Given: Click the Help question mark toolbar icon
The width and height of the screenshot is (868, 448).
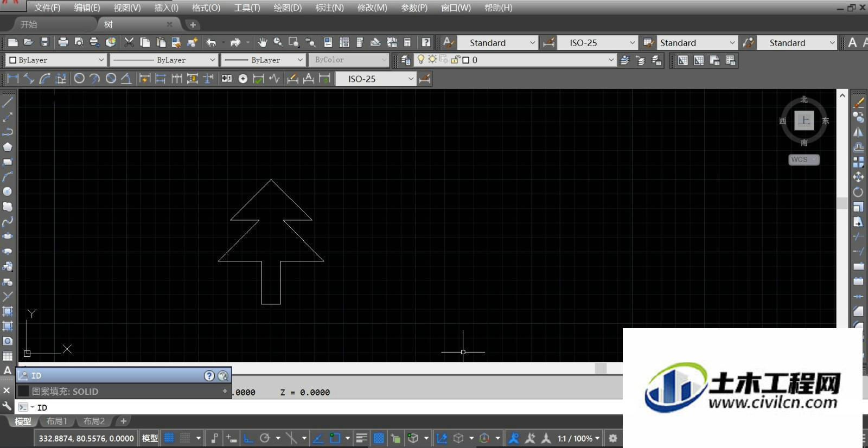Looking at the screenshot, I should coord(426,42).
